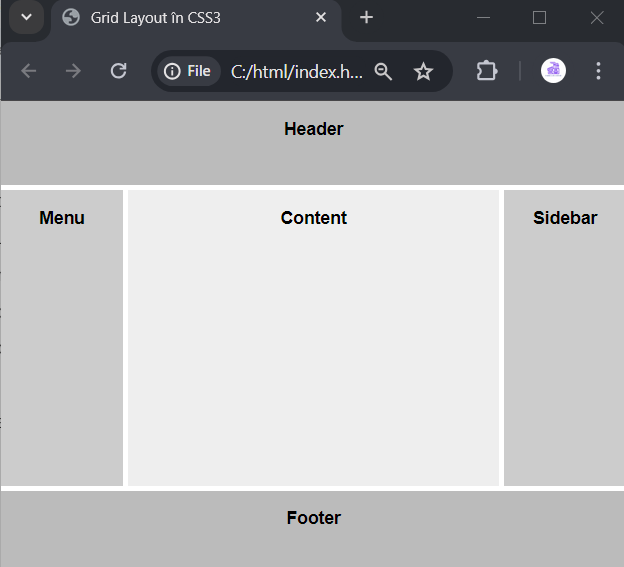
Task: Open the zoom magnifier icon in address bar
Action: [383, 72]
